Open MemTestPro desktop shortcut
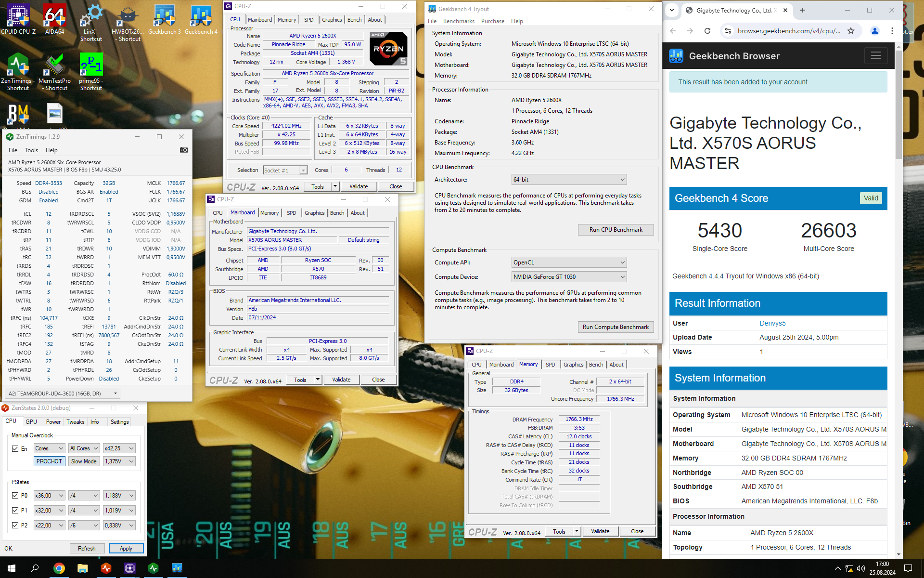The width and height of the screenshot is (924, 578). point(54,71)
